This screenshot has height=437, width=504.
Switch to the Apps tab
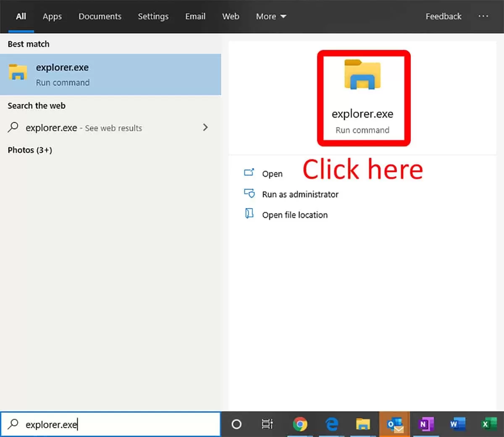[x=52, y=16]
